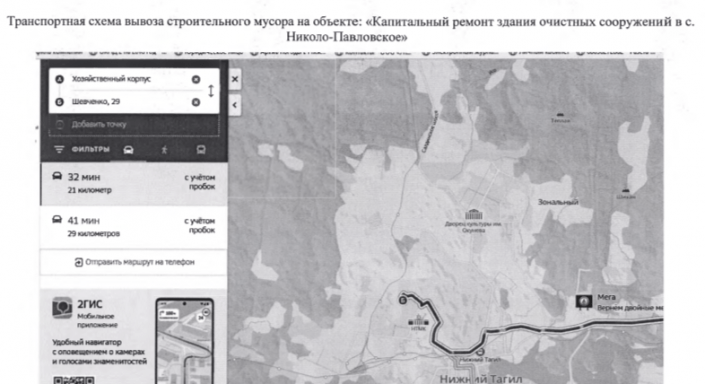
Task: Click the Мега label on the map
Action: pos(606,297)
